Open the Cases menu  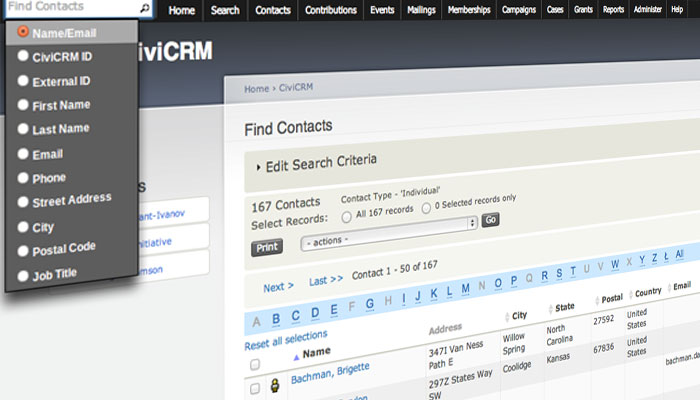(555, 10)
